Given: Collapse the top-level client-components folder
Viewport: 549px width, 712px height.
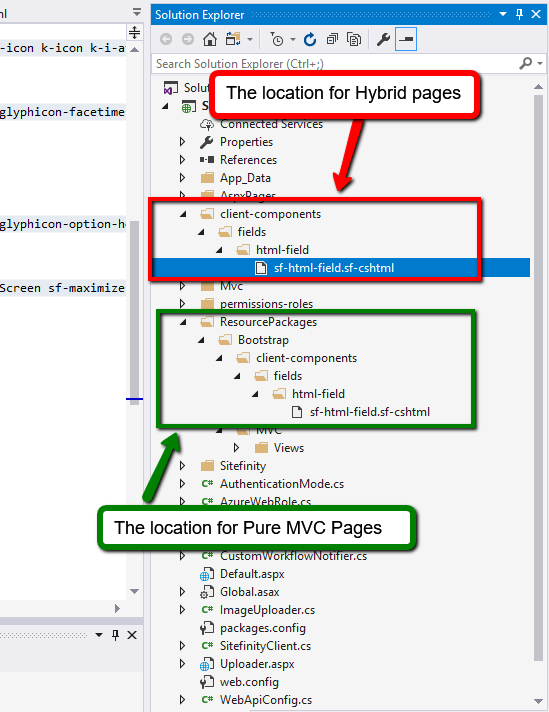Looking at the screenshot, I should tap(183, 214).
